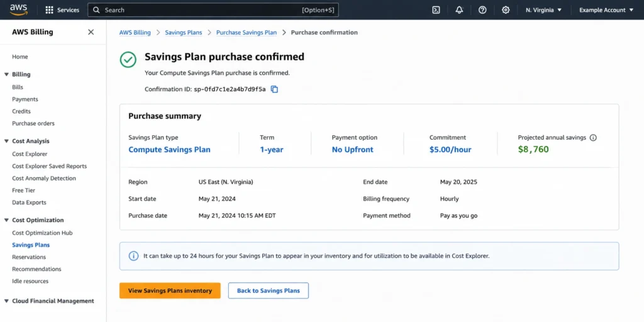Copy the confirmation ID to clipboard
The image size is (644, 322).
(274, 89)
